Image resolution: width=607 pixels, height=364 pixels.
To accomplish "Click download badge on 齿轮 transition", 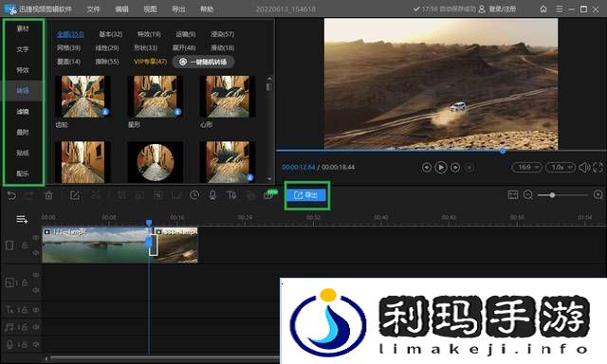I will click(105, 112).
